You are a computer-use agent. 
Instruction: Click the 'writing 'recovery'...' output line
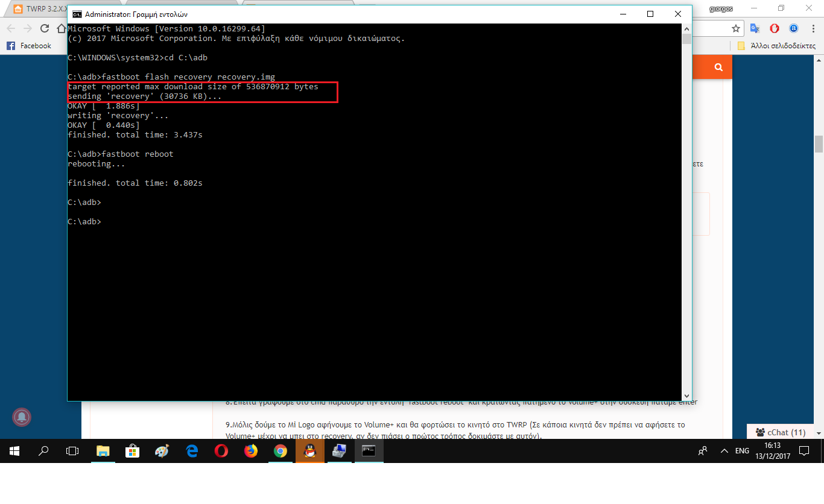point(118,116)
